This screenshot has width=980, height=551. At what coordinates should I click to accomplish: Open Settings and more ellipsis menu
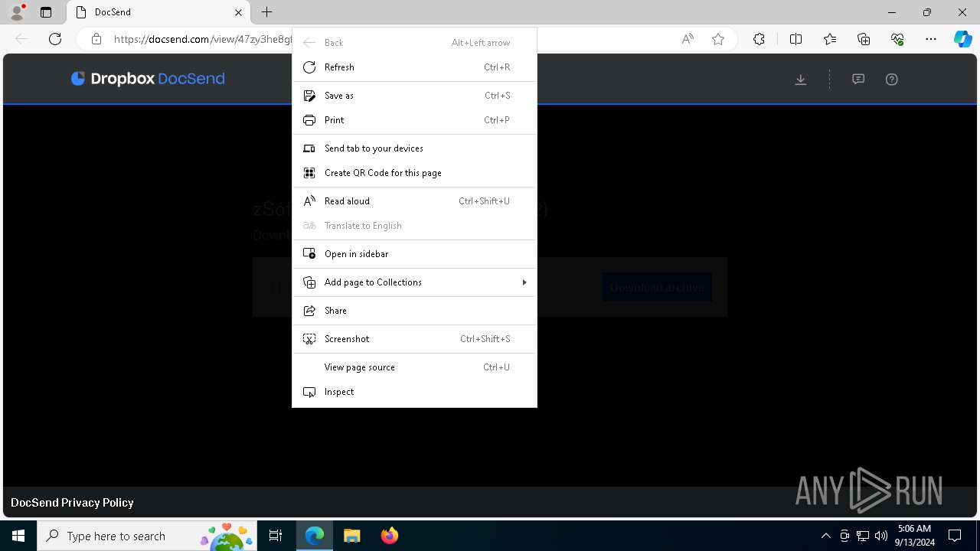point(931,39)
